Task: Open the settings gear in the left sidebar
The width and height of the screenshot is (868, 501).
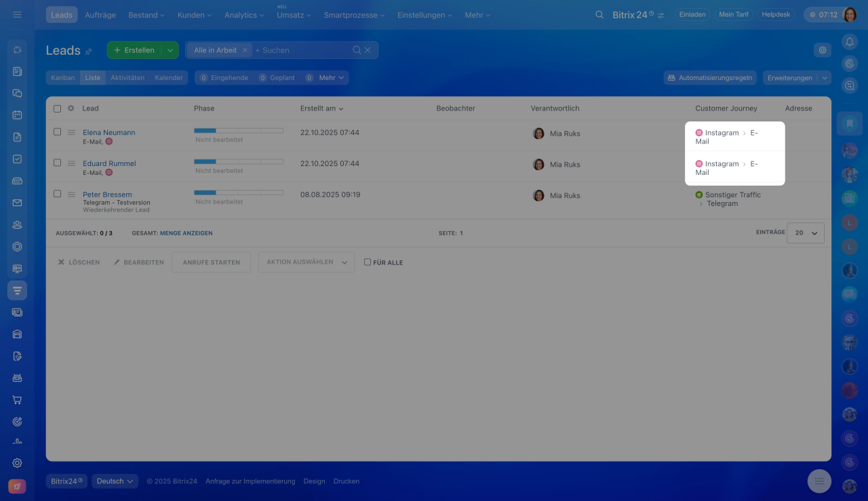Action: (18, 463)
